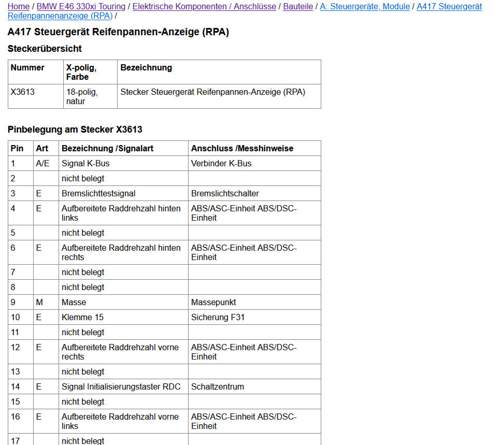
Task: Select the M type cell for pin 9
Action: 46,302
